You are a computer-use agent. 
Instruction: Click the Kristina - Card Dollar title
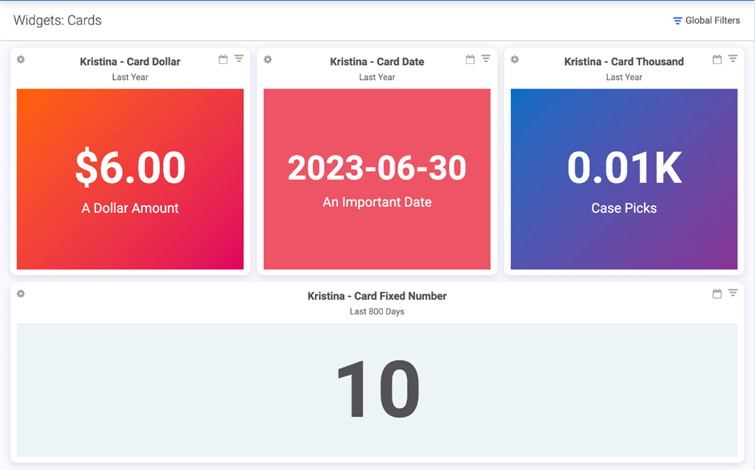[x=130, y=62]
